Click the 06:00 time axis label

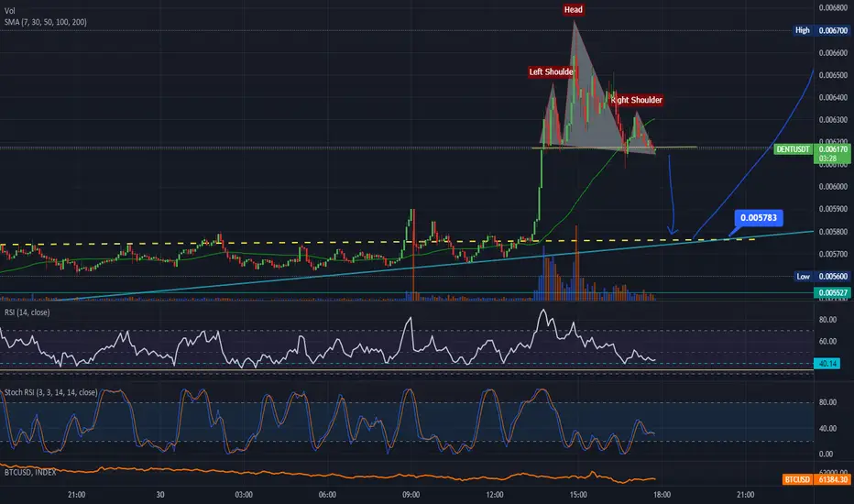pyautogui.click(x=327, y=495)
